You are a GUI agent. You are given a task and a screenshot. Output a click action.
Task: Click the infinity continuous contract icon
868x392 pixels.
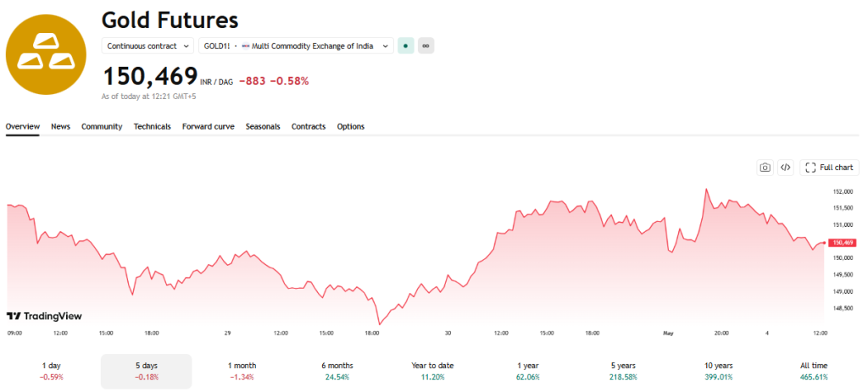point(426,46)
